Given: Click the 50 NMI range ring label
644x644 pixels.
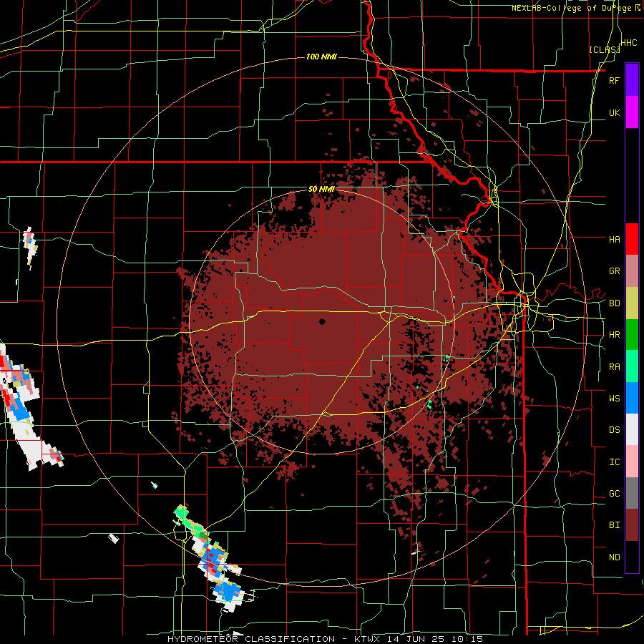Looking at the screenshot, I should pyautogui.click(x=321, y=190).
